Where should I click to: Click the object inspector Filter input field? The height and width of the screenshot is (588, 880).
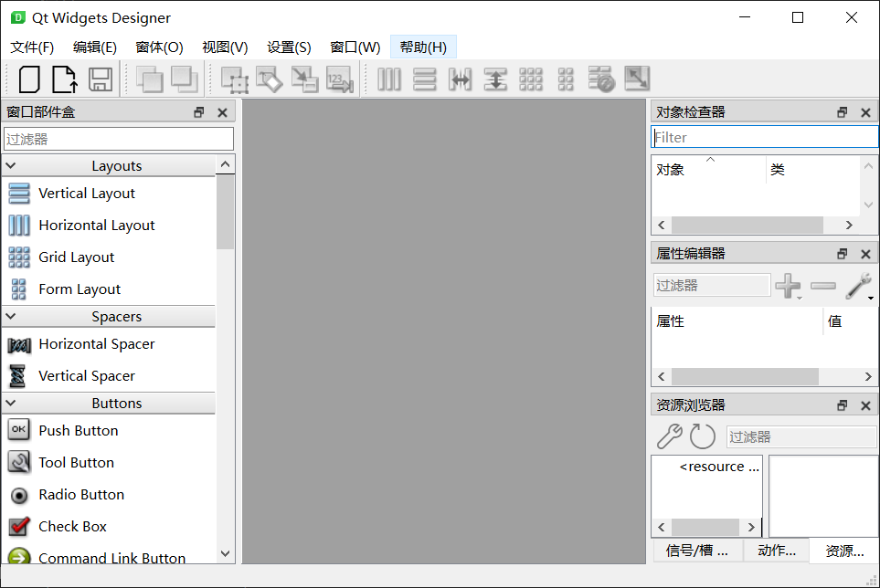(x=764, y=137)
